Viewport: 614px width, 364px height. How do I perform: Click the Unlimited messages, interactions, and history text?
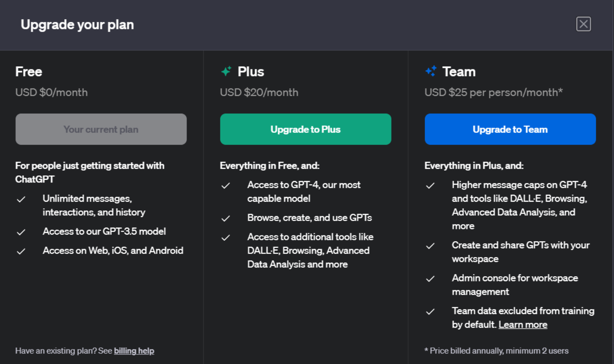94,205
